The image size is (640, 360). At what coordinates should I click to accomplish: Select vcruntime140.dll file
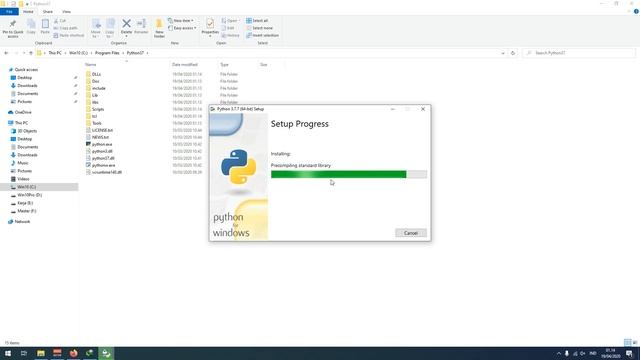coord(107,172)
